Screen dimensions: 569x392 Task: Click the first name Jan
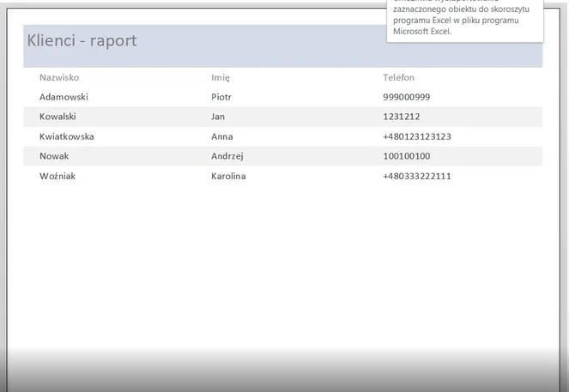(218, 117)
